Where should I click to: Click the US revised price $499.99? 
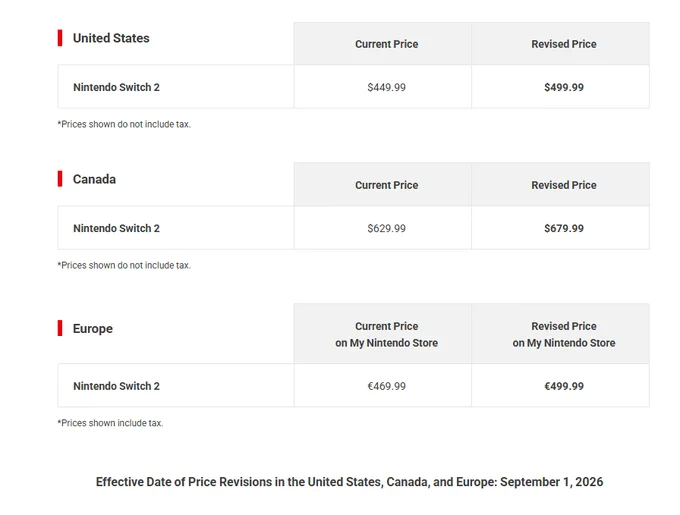tap(564, 87)
